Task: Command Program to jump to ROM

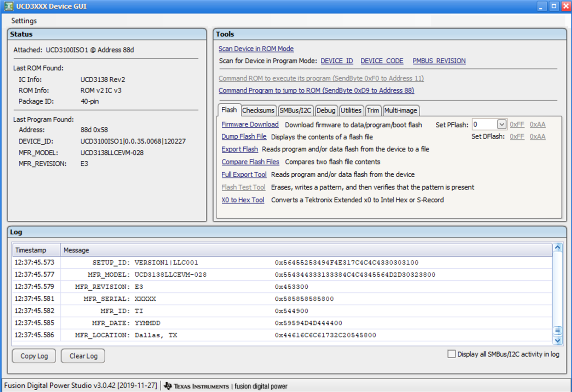Action: 316,91
